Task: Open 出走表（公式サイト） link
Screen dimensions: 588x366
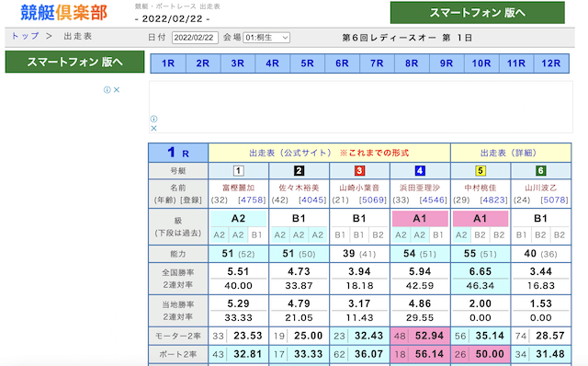Action: pyautogui.click(x=290, y=153)
